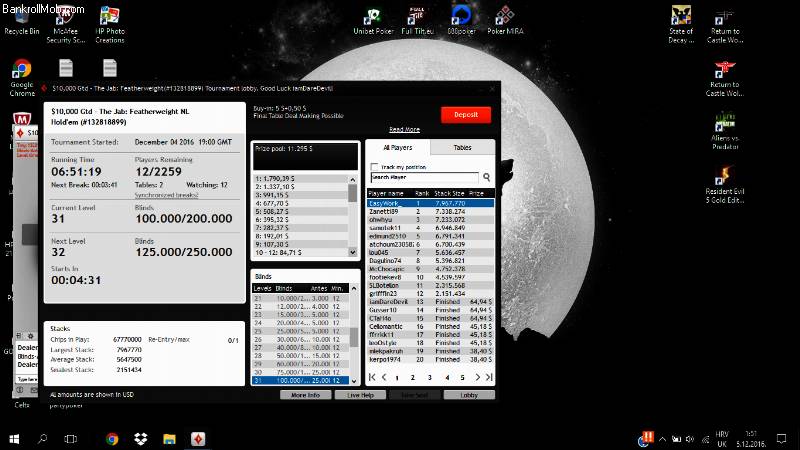Screen dimensions: 800x450
Task: Open taskbar search
Action: pyautogui.click(x=42, y=439)
